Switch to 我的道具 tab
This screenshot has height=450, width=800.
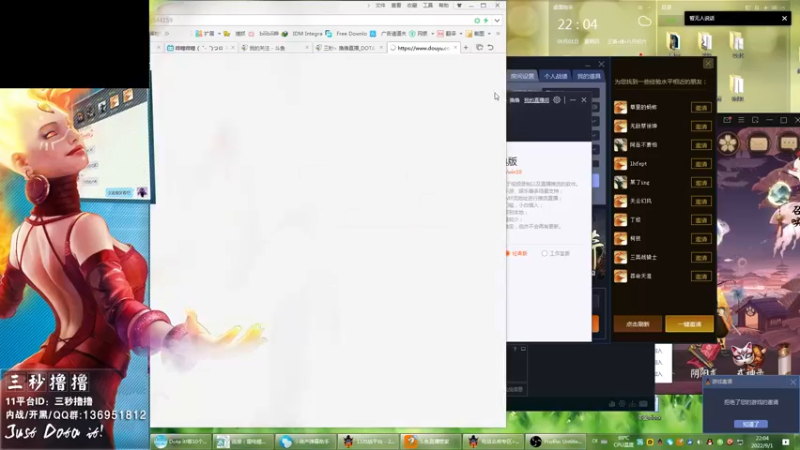pos(588,76)
